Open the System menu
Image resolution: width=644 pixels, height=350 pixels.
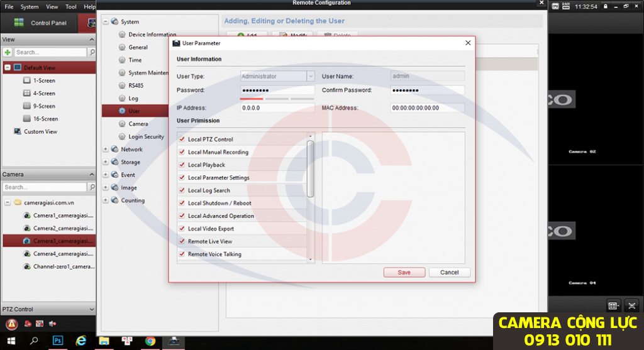click(30, 6)
